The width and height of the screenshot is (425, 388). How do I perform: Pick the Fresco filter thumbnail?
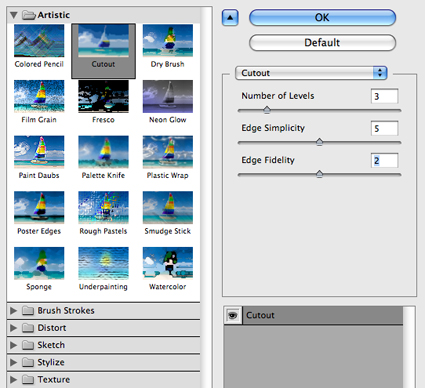pyautogui.click(x=103, y=96)
